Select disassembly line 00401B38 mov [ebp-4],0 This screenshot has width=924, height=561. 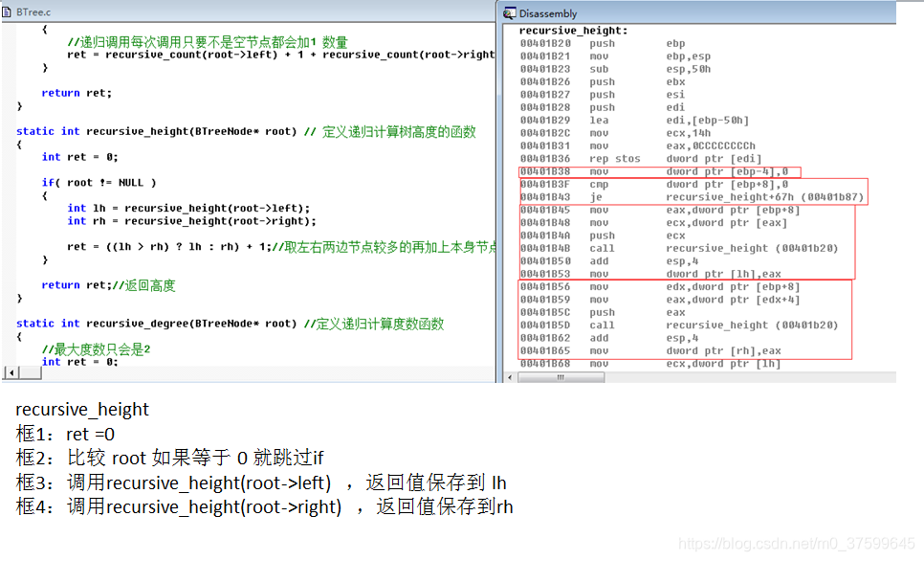pos(654,171)
